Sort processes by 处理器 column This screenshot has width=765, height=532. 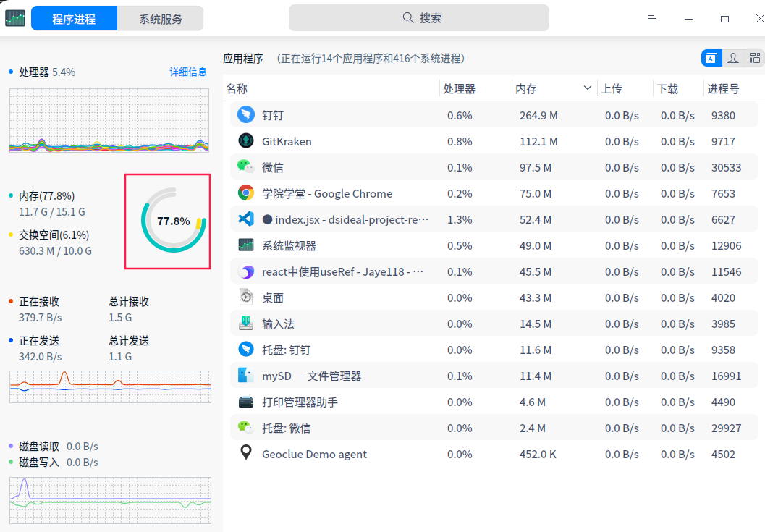(x=460, y=89)
